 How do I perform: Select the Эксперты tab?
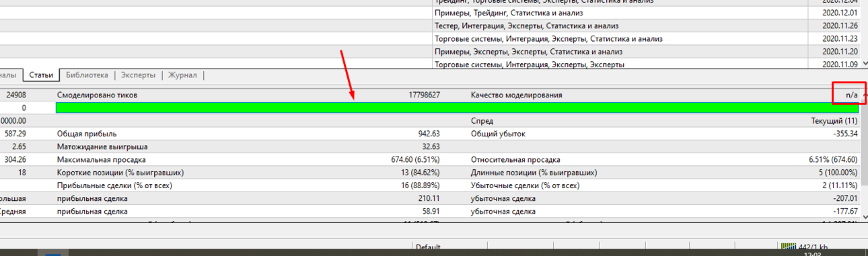(139, 75)
